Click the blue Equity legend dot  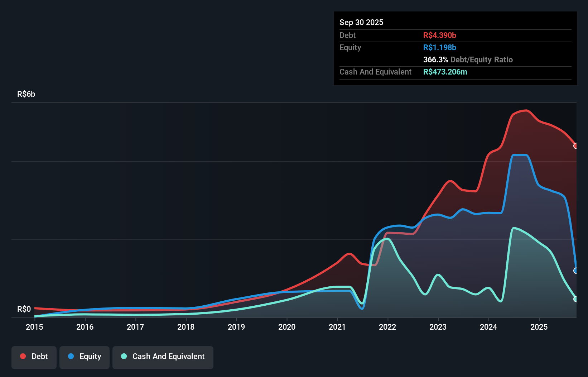point(71,356)
